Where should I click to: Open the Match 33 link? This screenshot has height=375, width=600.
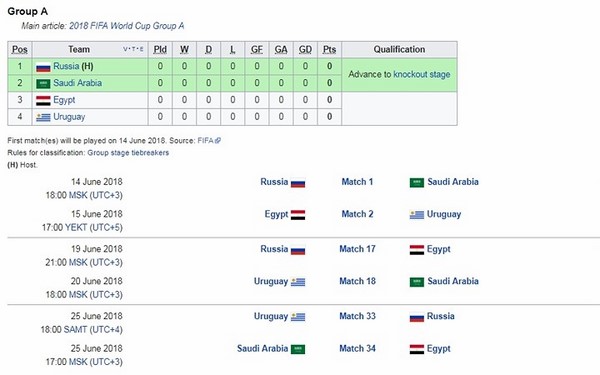coord(357,316)
